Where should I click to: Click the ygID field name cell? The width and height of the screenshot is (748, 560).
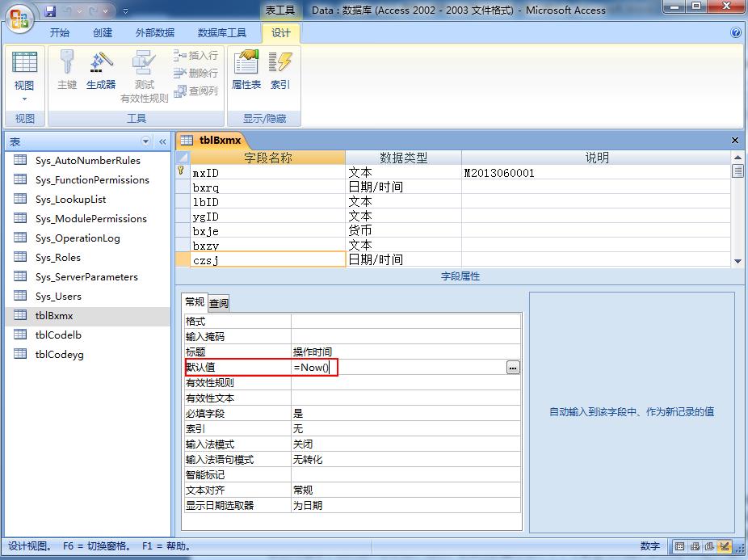[x=267, y=217]
